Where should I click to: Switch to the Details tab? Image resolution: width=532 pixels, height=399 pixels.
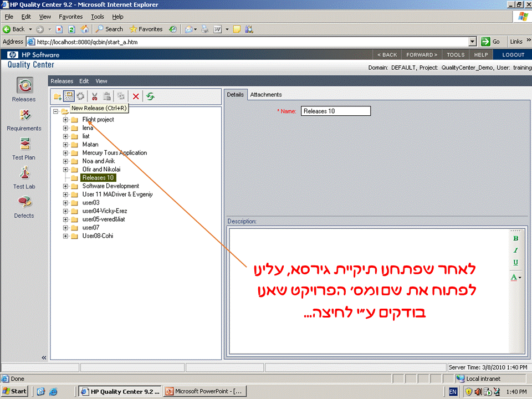pos(235,95)
